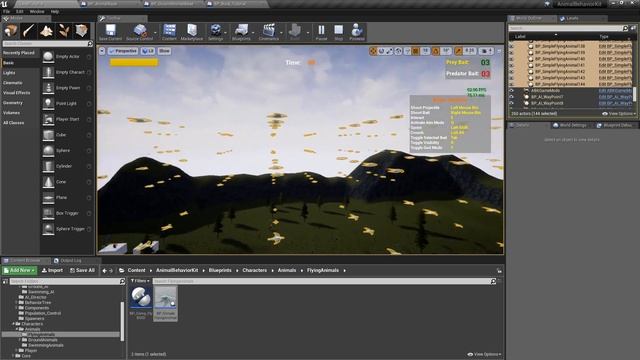The height and width of the screenshot is (360, 640).
Task: Select the Paint mode brush icon
Action: (29, 31)
